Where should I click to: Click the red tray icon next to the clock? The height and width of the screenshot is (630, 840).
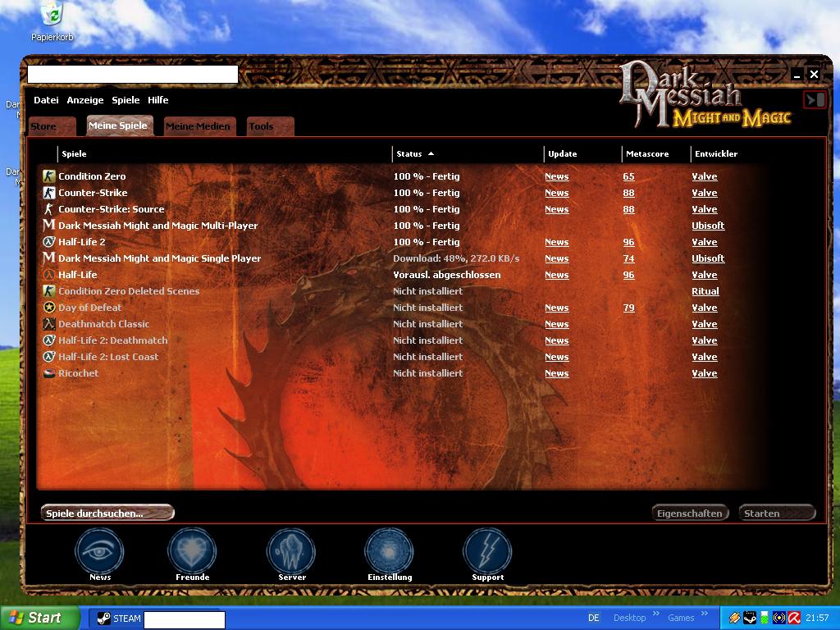pos(794,618)
